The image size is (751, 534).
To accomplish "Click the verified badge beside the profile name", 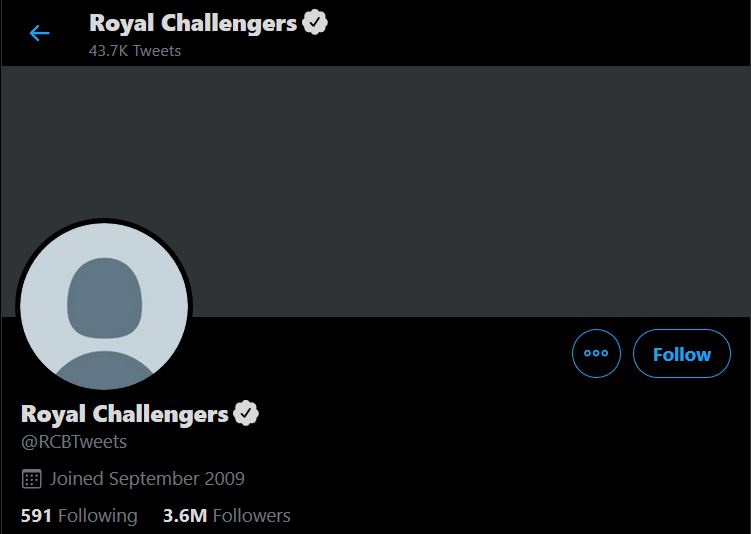I will coord(246,413).
